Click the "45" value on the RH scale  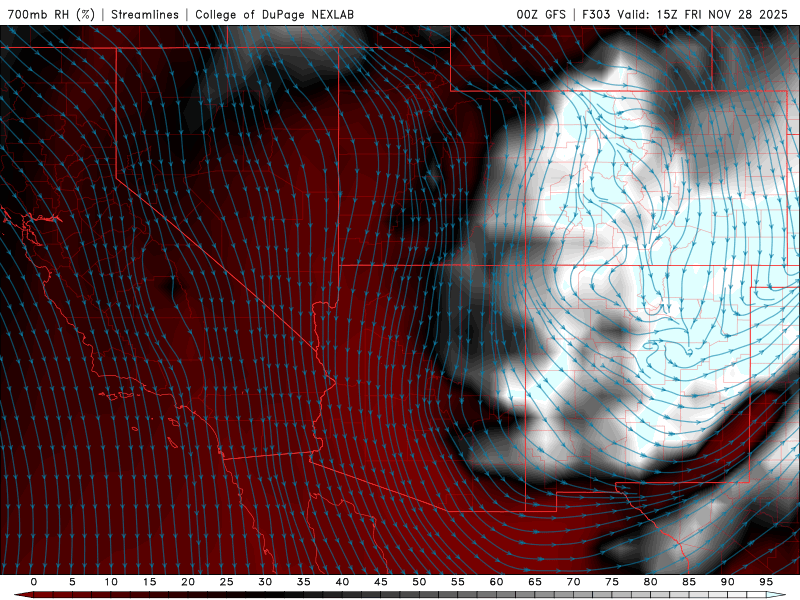click(x=381, y=582)
